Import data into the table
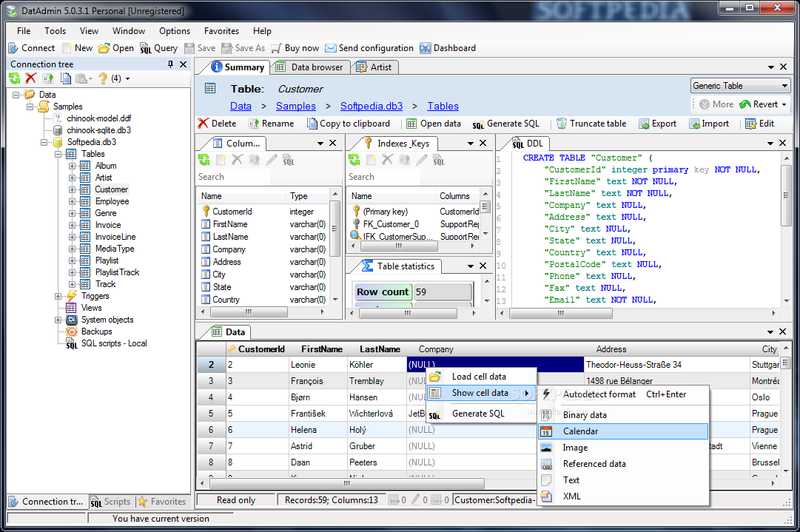This screenshot has height=532, width=800. pos(709,124)
